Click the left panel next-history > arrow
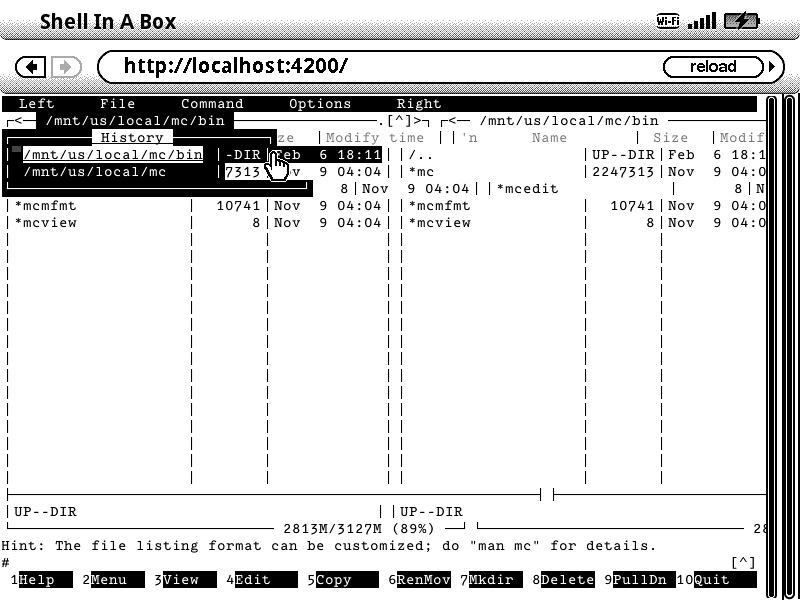Viewport: 800px width, 600px height. [x=417, y=121]
